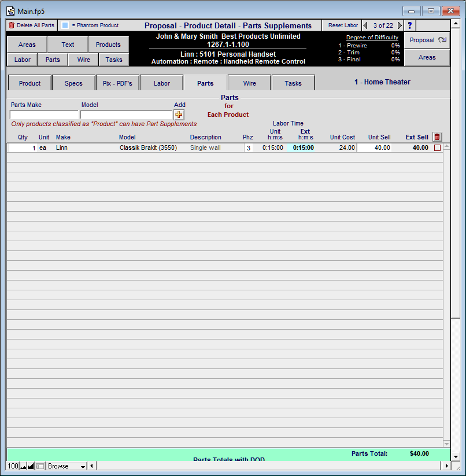The width and height of the screenshot is (466, 476).
Task: Click the zoom level 100 box
Action: pos(13,466)
